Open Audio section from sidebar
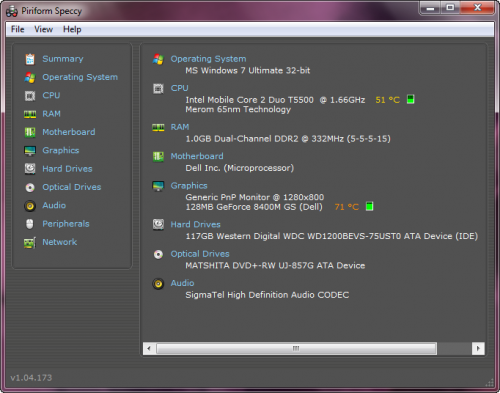Screen dimensions: 500x393 (54, 206)
